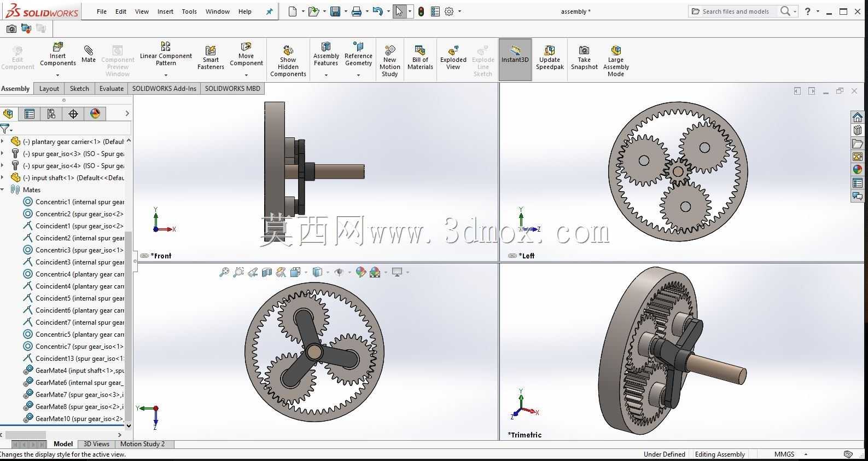Open PropertyManager tab icon
Image resolution: width=868 pixels, height=461 pixels.
[30, 114]
